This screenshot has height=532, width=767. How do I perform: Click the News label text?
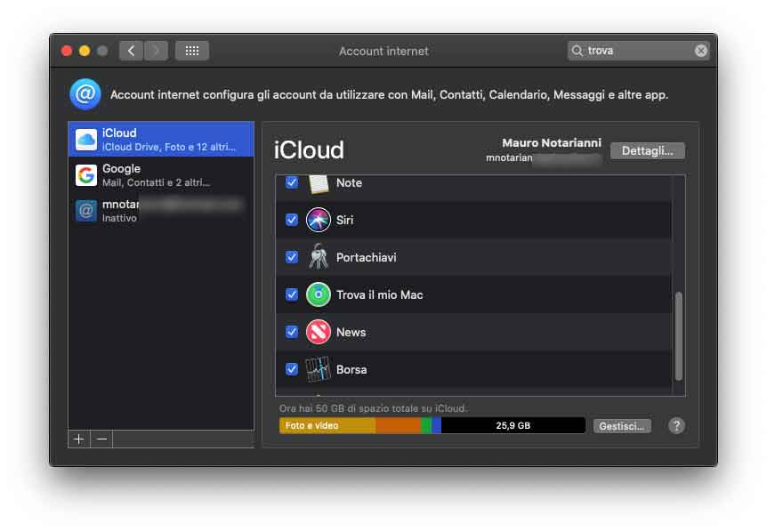click(x=351, y=332)
